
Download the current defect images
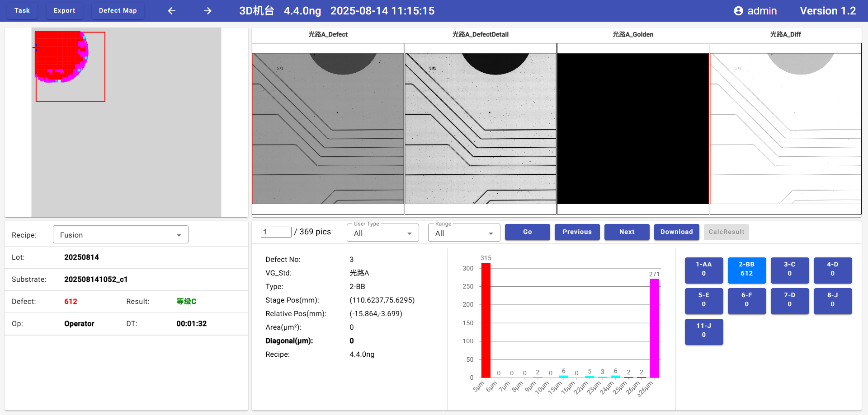[x=676, y=232]
